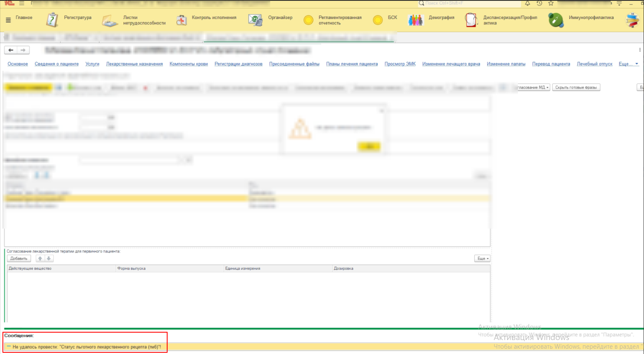Expand Еще menu above drug therapy table

(482, 259)
